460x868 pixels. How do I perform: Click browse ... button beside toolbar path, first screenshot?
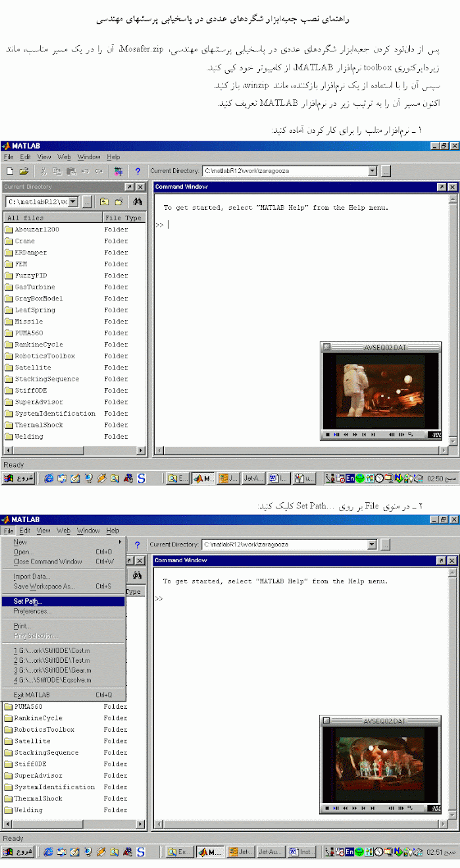[x=386, y=171]
